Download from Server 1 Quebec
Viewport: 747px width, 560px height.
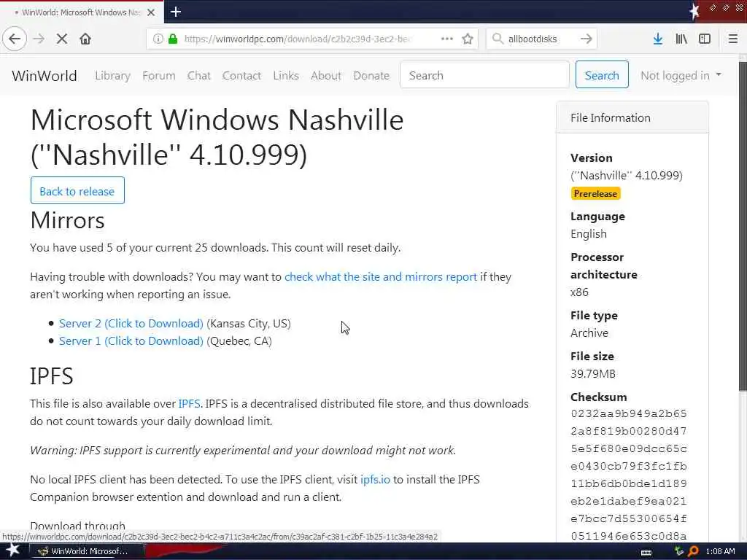click(x=131, y=341)
